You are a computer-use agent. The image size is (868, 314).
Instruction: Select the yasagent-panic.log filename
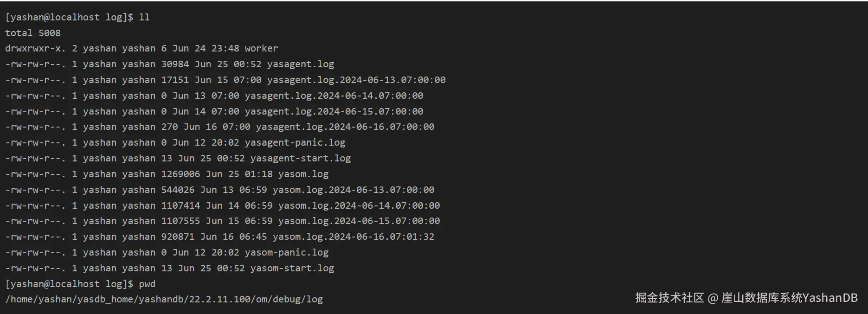coord(295,142)
